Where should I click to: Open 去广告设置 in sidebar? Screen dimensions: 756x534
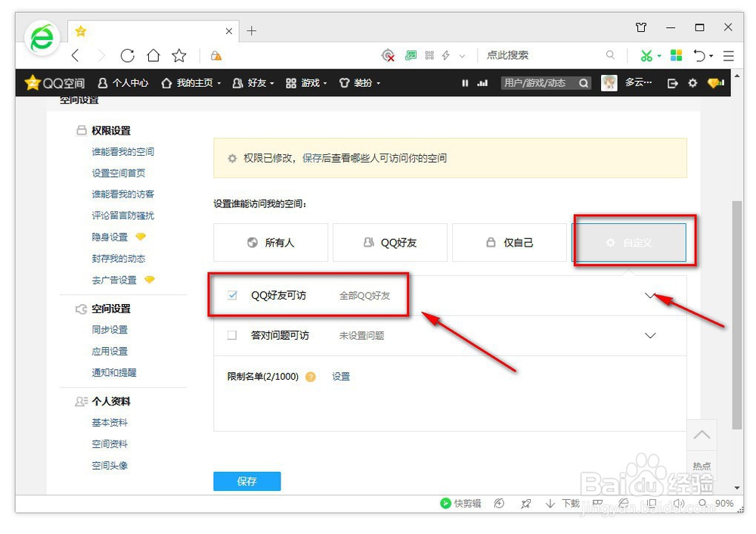(x=114, y=280)
